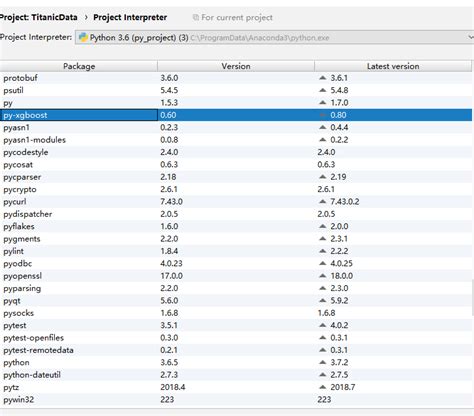Click the upgrade arrow next to 2018.7
The width and height of the screenshot is (474, 416).
coord(322,387)
